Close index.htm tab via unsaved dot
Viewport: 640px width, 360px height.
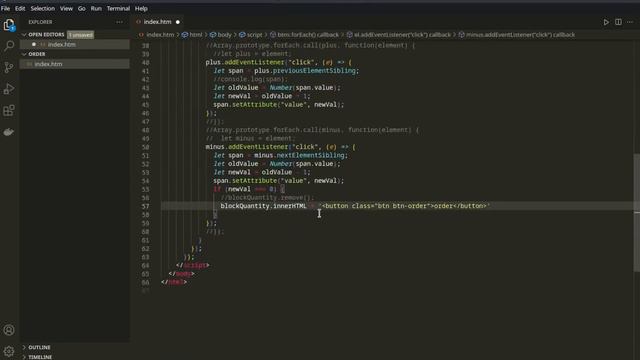point(178,22)
